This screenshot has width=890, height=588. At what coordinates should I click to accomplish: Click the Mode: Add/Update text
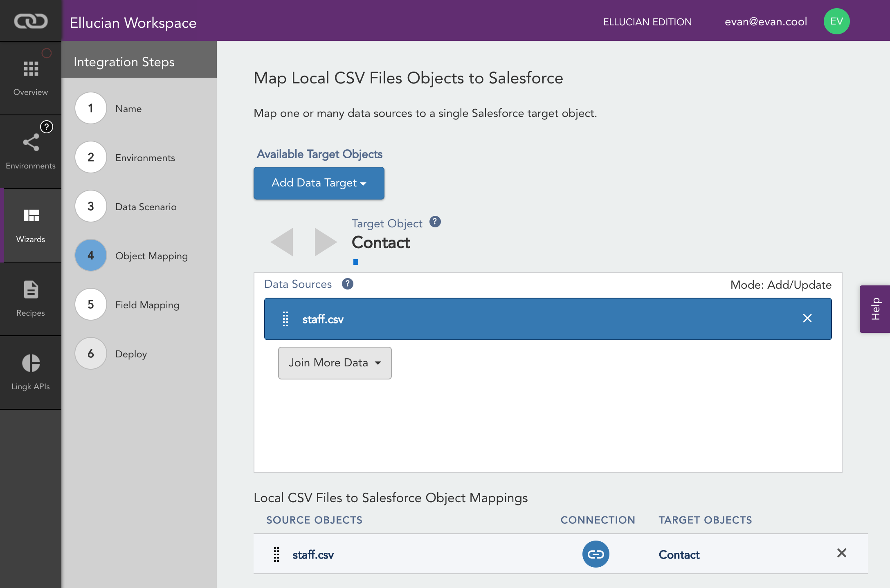point(781,285)
